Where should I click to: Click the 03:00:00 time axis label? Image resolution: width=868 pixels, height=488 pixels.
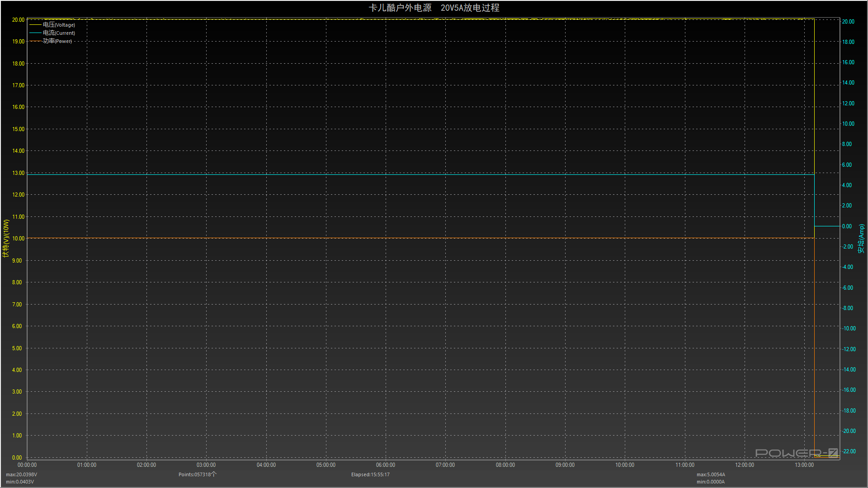(206, 465)
